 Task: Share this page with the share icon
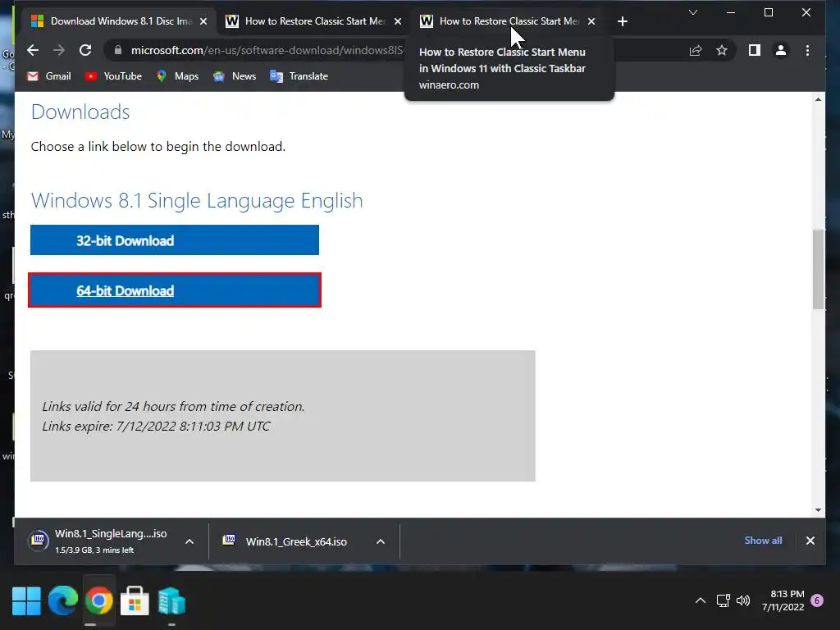point(696,50)
